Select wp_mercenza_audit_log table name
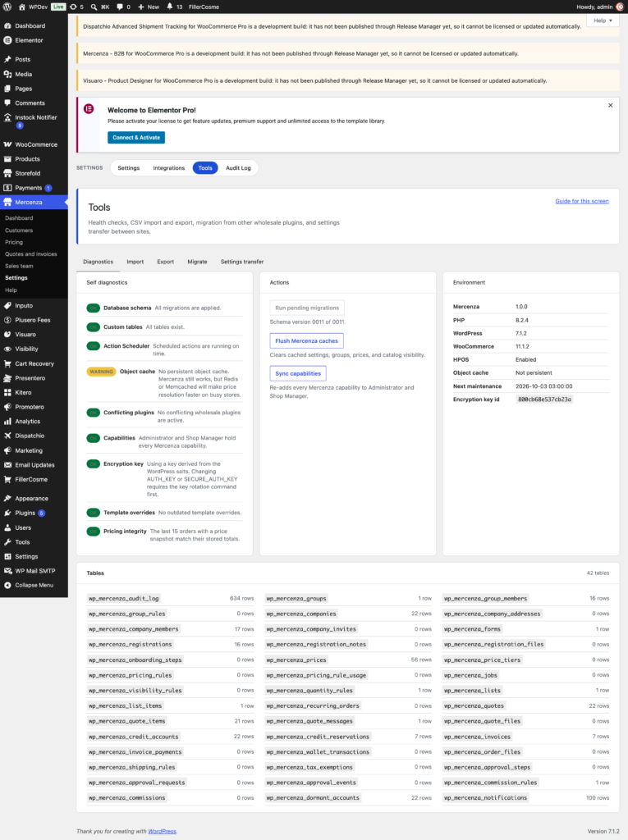 coord(124,599)
